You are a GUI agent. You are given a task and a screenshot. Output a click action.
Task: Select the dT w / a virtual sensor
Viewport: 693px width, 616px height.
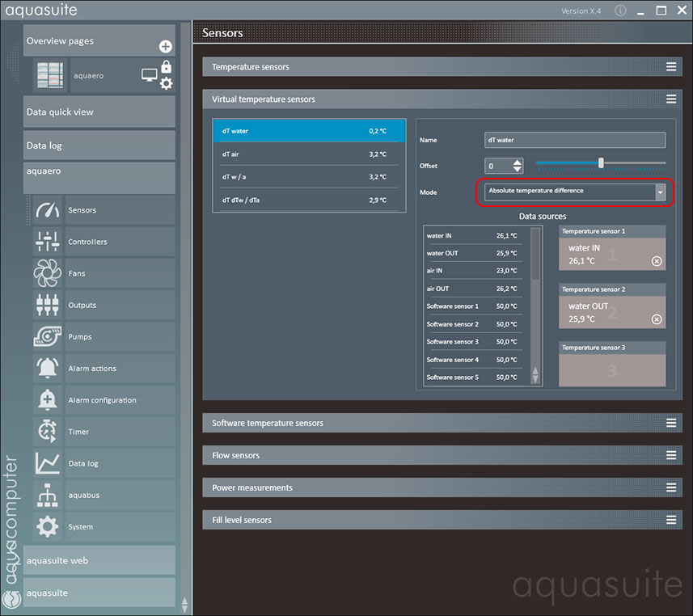click(x=309, y=177)
